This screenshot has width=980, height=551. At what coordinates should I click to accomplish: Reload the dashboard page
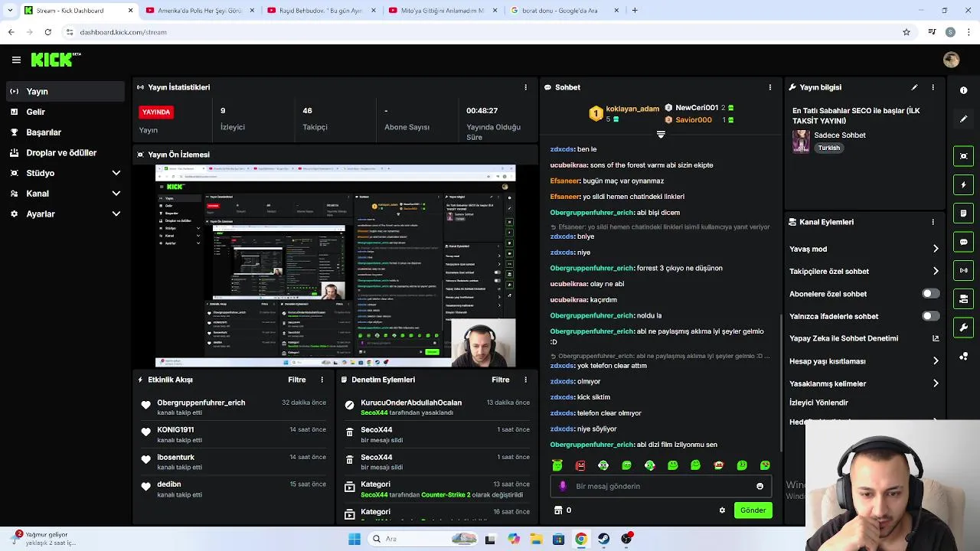(x=47, y=32)
